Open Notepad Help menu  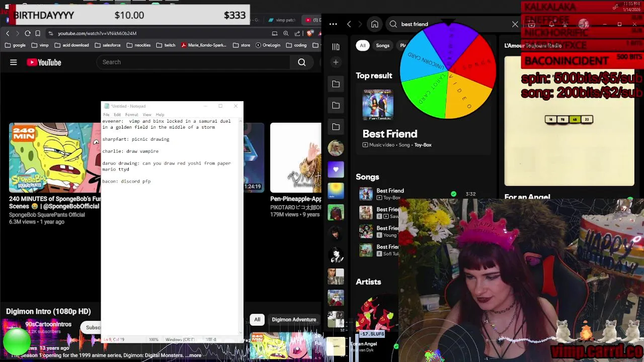tap(160, 115)
